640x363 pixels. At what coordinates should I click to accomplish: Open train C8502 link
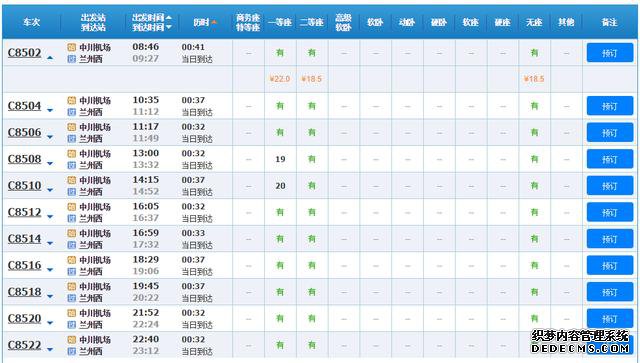coord(24,53)
